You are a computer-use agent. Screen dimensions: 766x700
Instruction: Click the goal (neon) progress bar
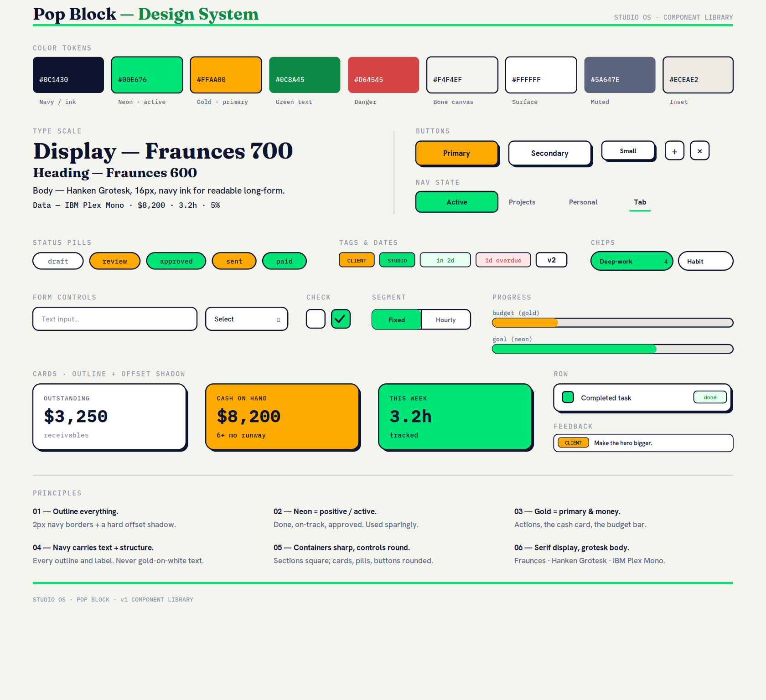[x=613, y=349]
